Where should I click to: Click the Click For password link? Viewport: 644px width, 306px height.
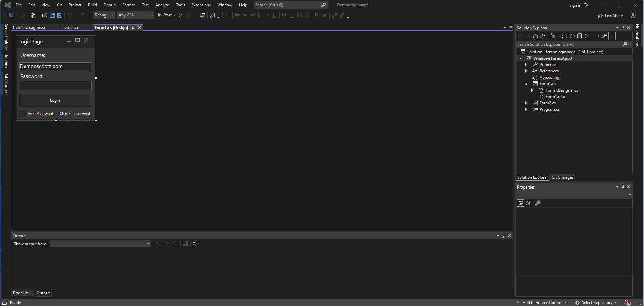coord(75,114)
